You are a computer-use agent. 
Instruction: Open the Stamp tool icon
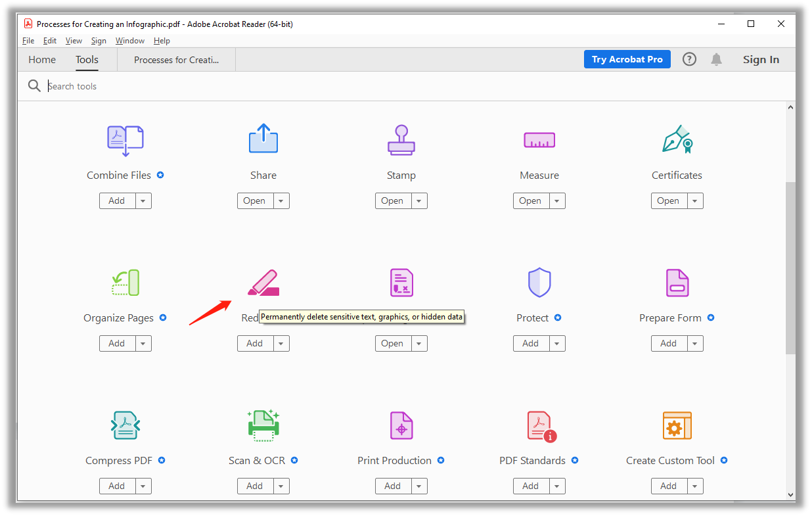401,140
